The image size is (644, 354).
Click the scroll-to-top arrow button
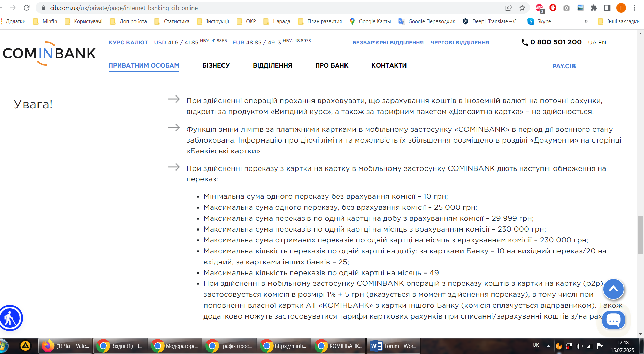pos(613,289)
